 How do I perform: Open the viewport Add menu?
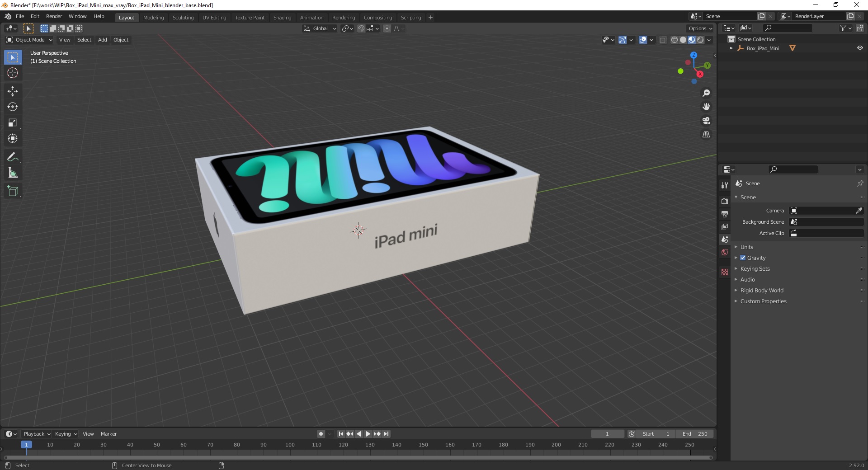pyautogui.click(x=103, y=40)
